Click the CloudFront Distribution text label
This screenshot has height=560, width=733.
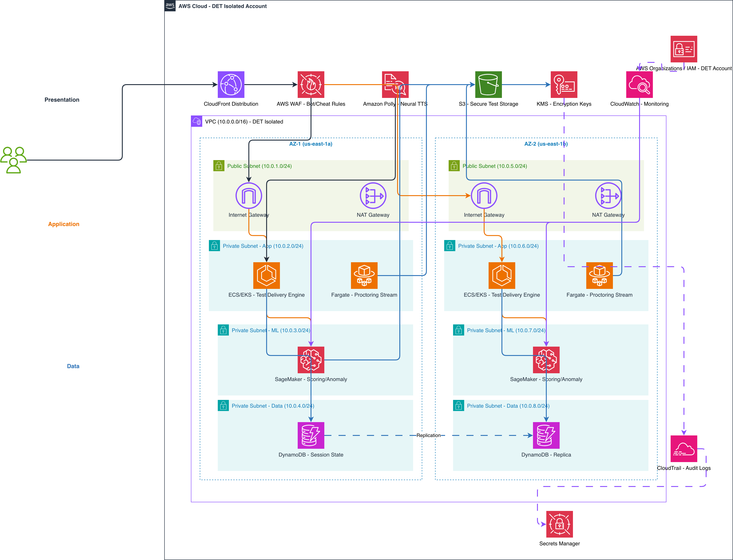pos(231,104)
